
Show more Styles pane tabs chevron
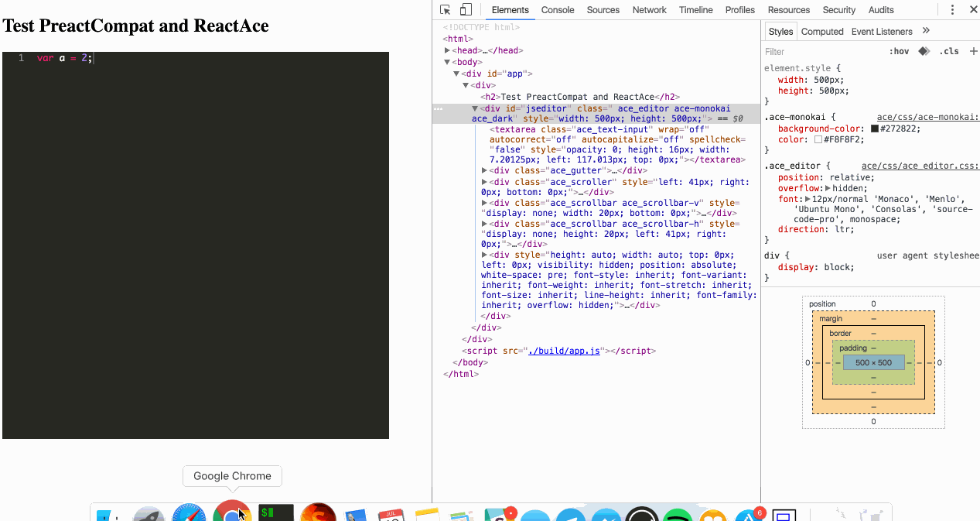[x=926, y=31]
